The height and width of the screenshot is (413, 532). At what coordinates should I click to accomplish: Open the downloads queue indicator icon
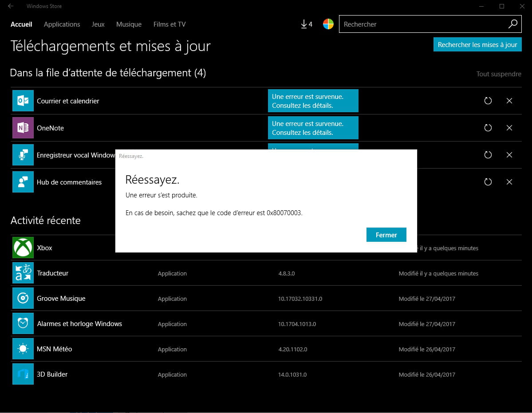[x=306, y=24]
